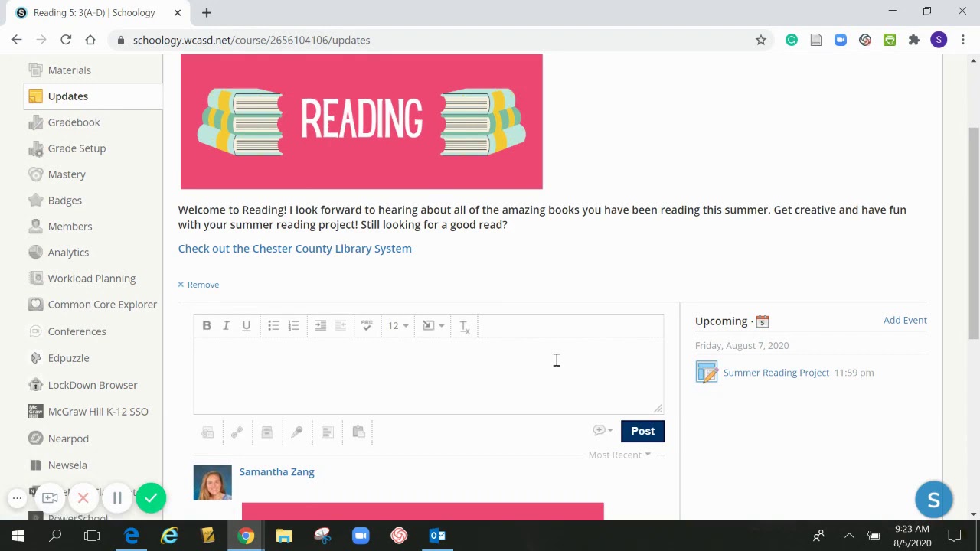Open the Gradebook
This screenshot has height=551, width=980.
[x=73, y=122]
